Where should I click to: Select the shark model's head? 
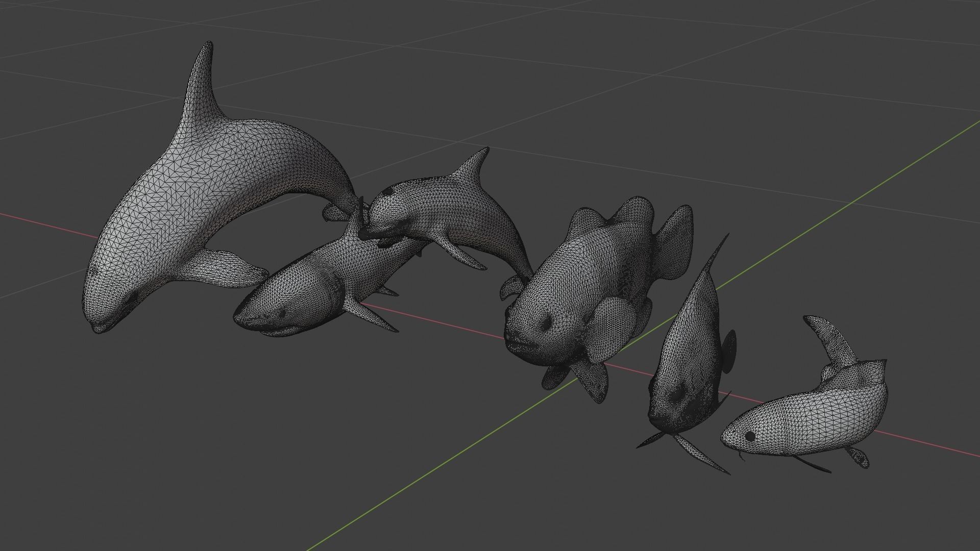point(271,311)
